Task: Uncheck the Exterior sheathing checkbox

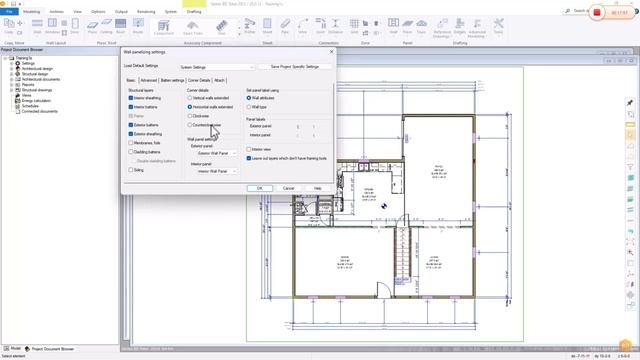Action: pos(131,134)
